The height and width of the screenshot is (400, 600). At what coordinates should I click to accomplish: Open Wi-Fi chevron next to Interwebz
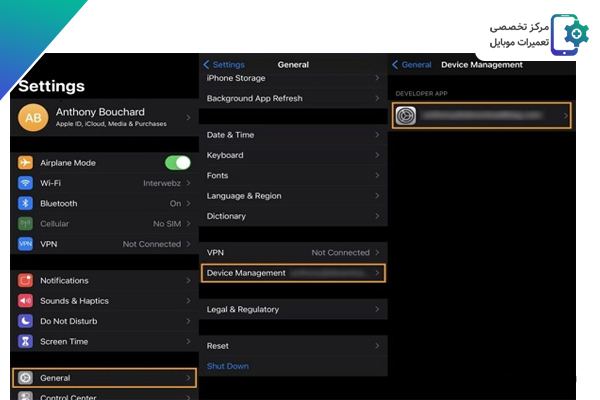pos(188,183)
